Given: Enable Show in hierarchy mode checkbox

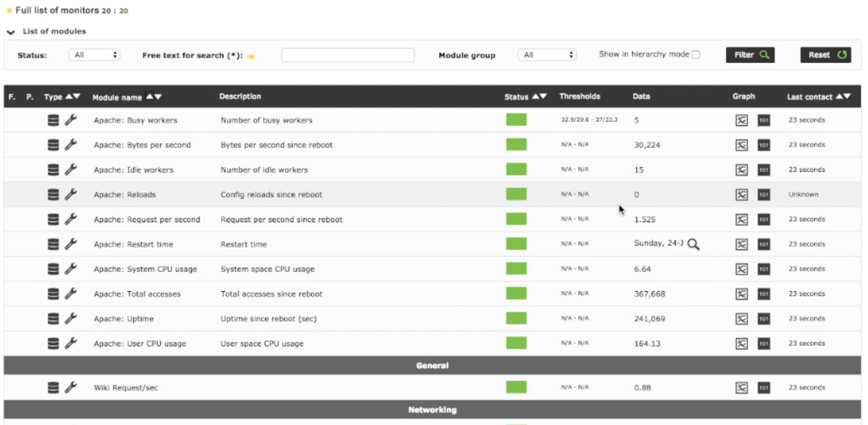Looking at the screenshot, I should pyautogui.click(x=696, y=55).
